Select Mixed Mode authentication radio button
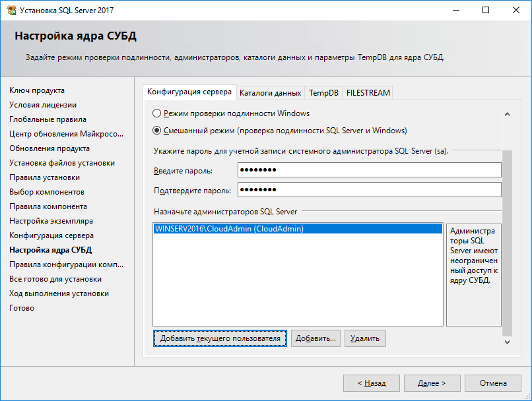The width and height of the screenshot is (532, 401). (x=157, y=131)
